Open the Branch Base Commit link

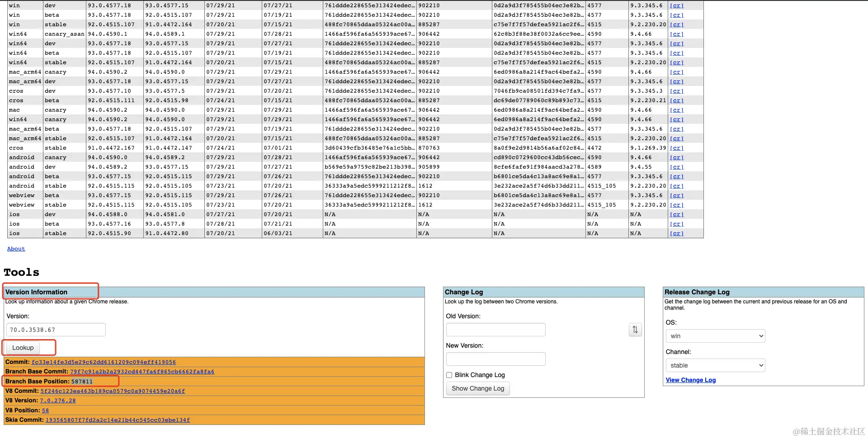click(x=142, y=372)
